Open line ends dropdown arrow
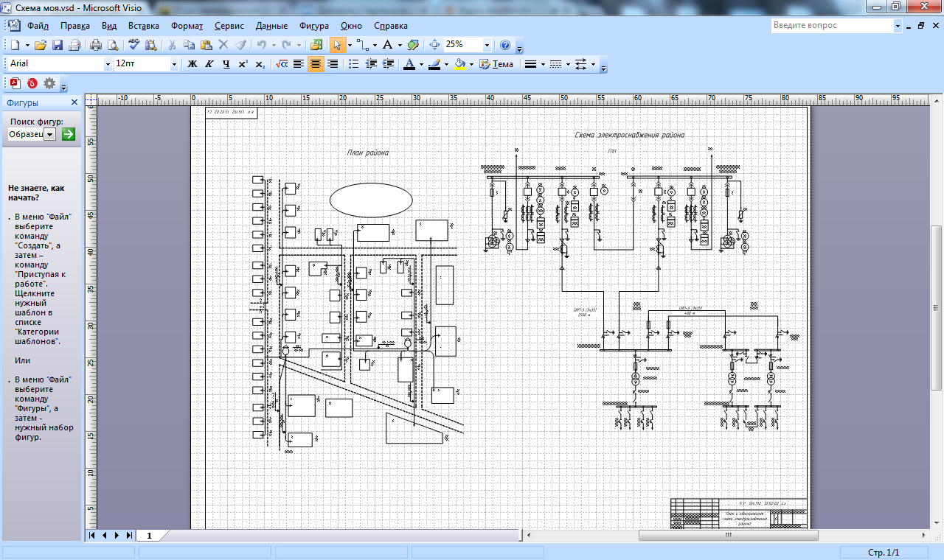The width and height of the screenshot is (944, 560). [x=594, y=64]
